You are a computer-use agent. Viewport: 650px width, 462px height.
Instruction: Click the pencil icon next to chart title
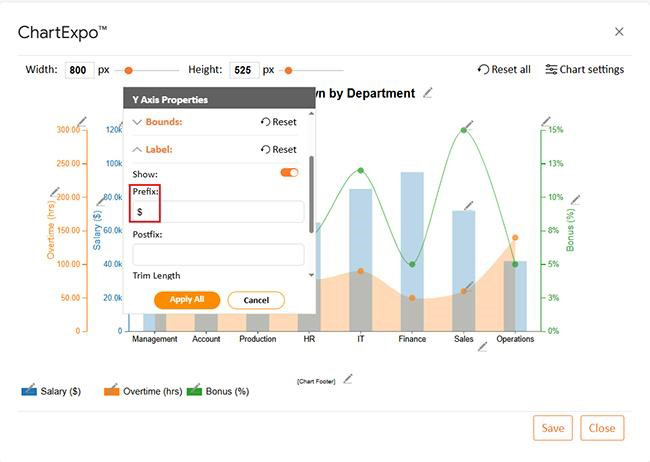428,93
